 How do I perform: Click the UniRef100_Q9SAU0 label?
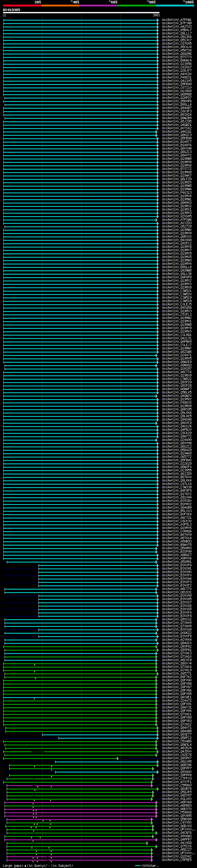click(x=176, y=772)
